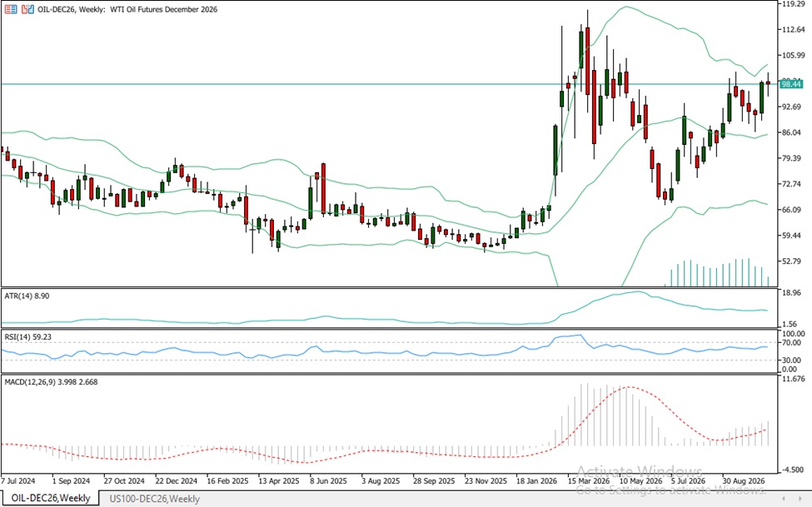
Task: Click the 18.96 ATR scale value
Action: (794, 292)
